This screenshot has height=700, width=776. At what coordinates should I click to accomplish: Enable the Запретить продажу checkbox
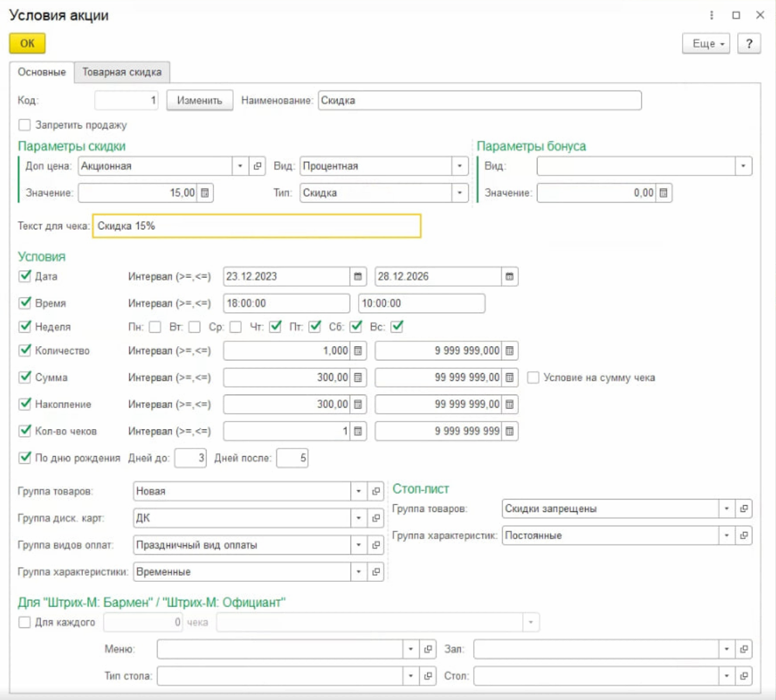(24, 124)
